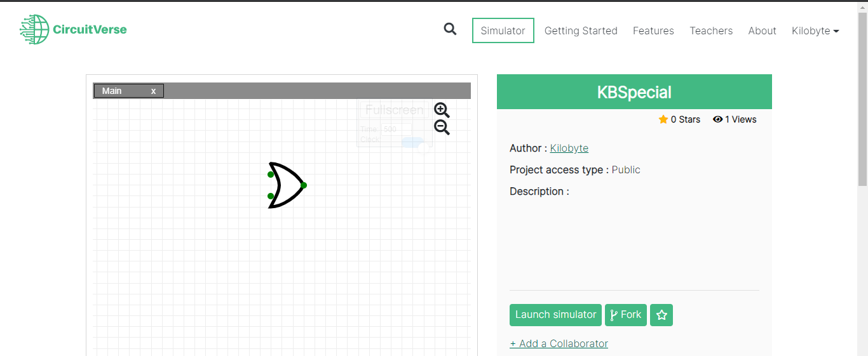Image resolution: width=868 pixels, height=356 pixels.
Task: Open the Teachers nav link
Action: [711, 30]
